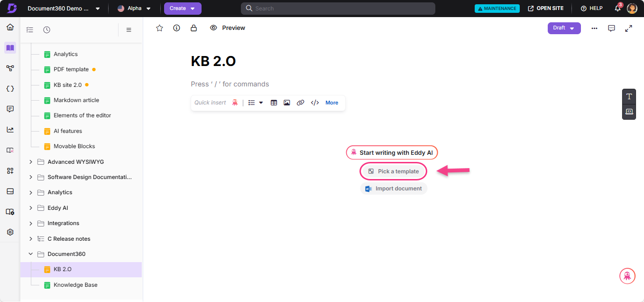Select Markdown article in tree
This screenshot has height=302, width=644.
pos(76,100)
